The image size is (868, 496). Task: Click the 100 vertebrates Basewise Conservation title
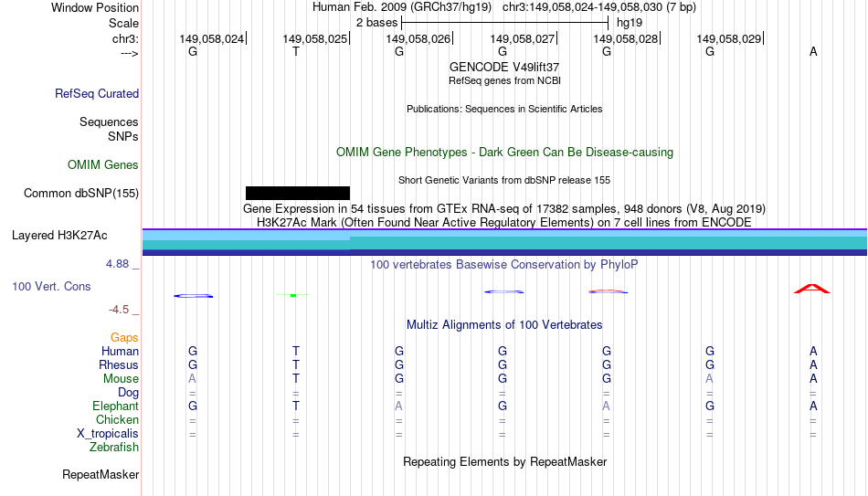(x=504, y=265)
